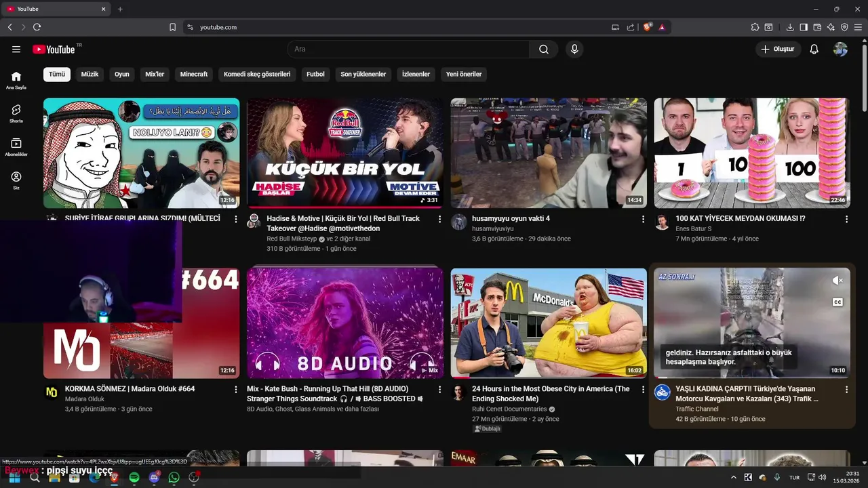The width and height of the screenshot is (868, 488).
Task: Select the Oyun filter chip
Action: click(x=122, y=74)
